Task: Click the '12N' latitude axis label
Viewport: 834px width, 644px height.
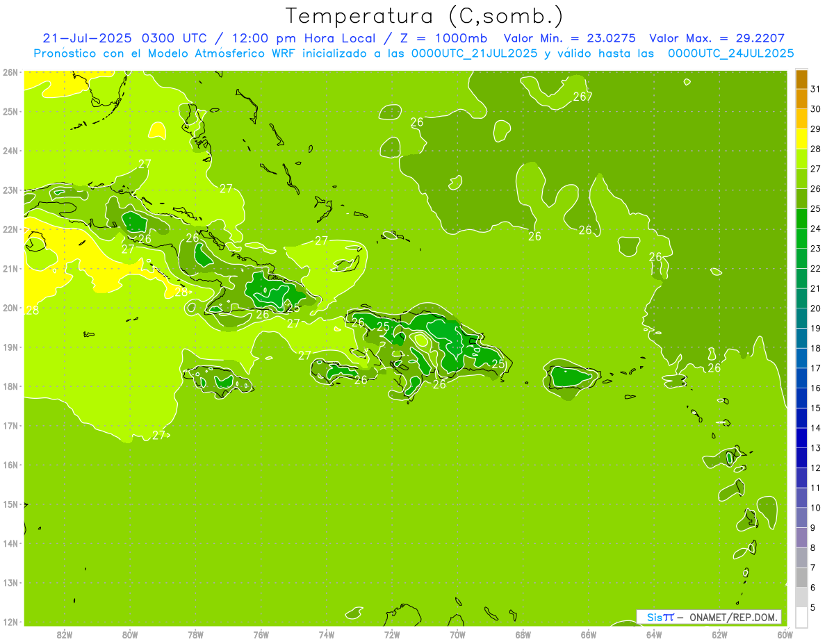Action: (10, 622)
